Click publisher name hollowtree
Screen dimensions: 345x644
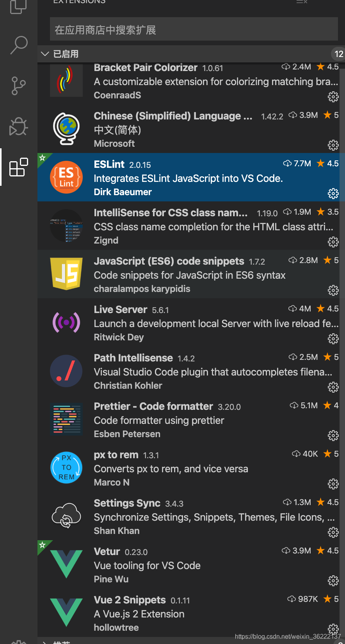pyautogui.click(x=116, y=628)
